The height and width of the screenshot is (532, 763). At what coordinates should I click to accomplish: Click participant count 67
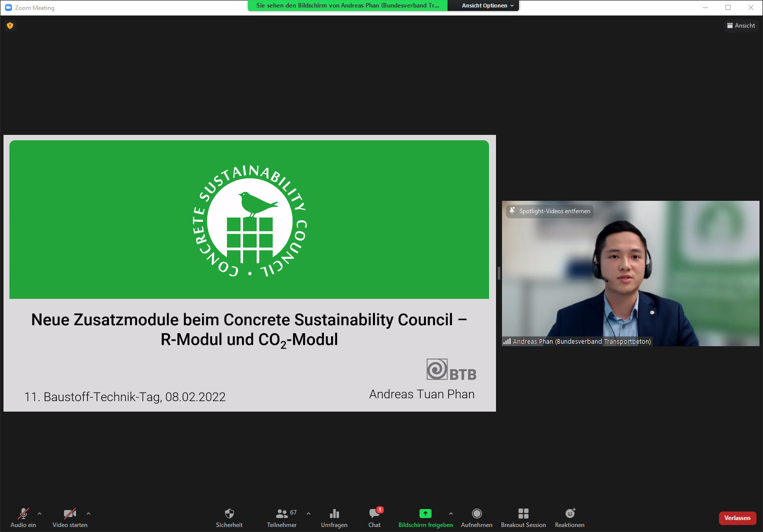[x=293, y=513]
